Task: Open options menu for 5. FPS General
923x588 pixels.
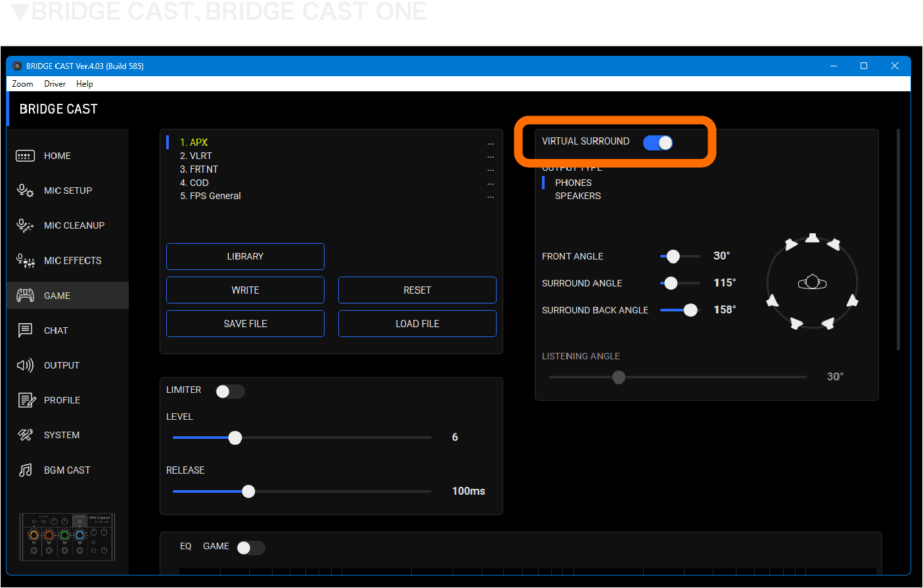Action: click(x=490, y=196)
